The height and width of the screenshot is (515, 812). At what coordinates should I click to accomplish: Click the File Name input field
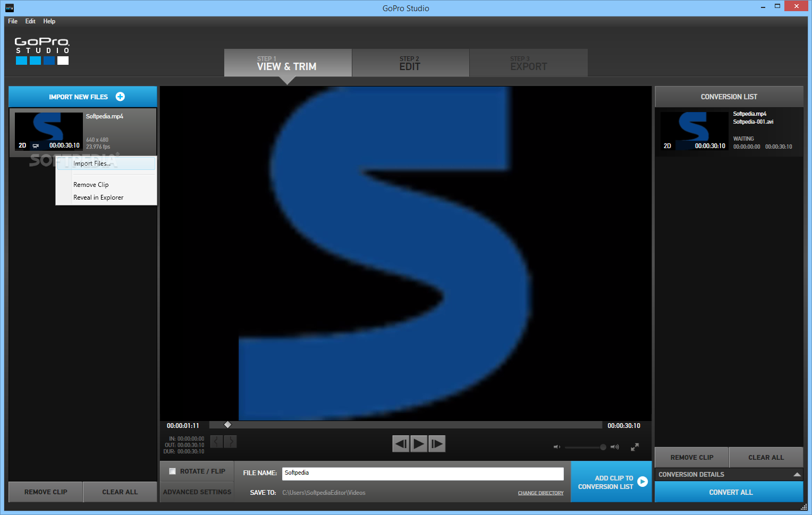point(422,473)
